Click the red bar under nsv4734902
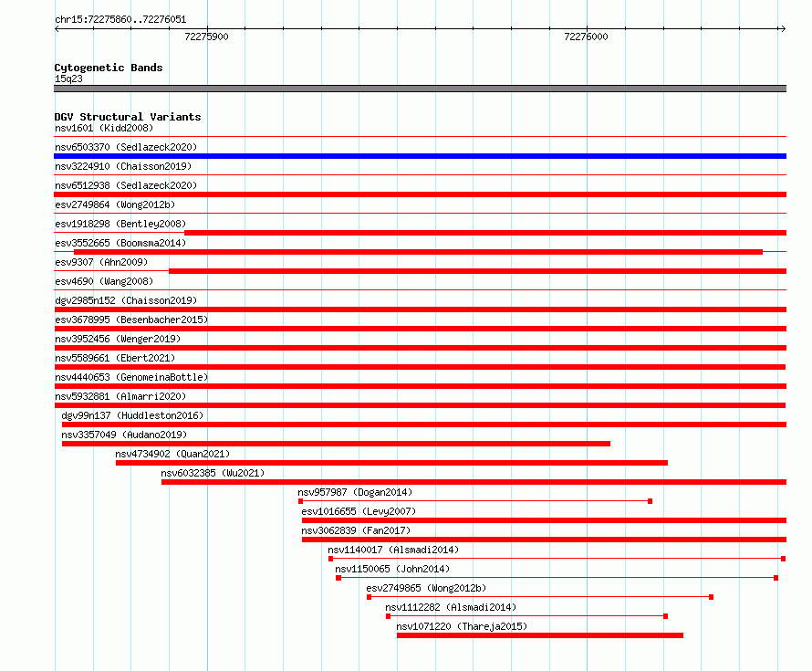 click(391, 463)
